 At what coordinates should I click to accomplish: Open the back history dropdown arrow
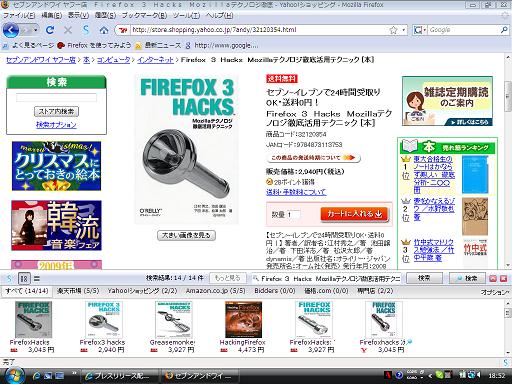tap(35, 30)
